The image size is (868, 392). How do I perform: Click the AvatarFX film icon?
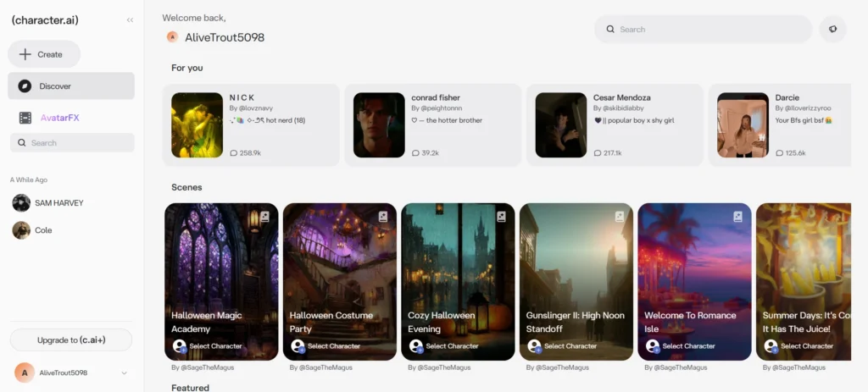25,118
